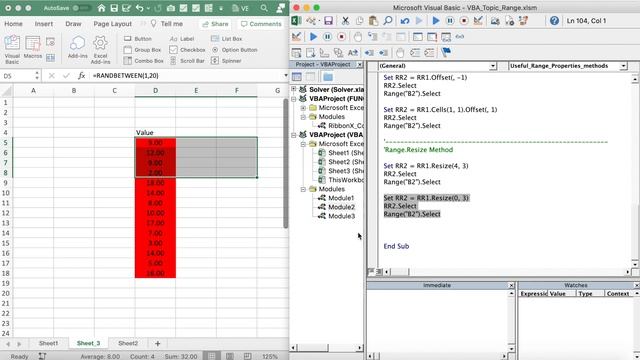Toggle bookmark with blue flag icon

click(446, 52)
